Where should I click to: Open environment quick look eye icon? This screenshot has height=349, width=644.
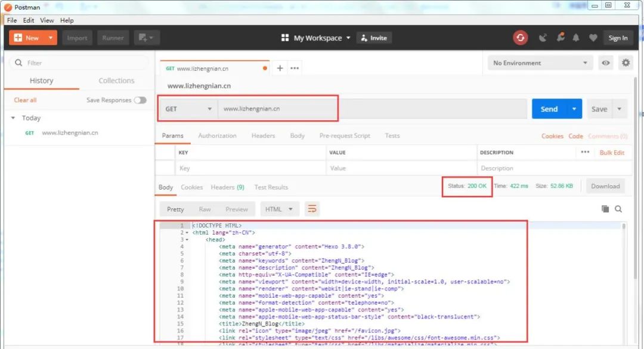click(606, 63)
